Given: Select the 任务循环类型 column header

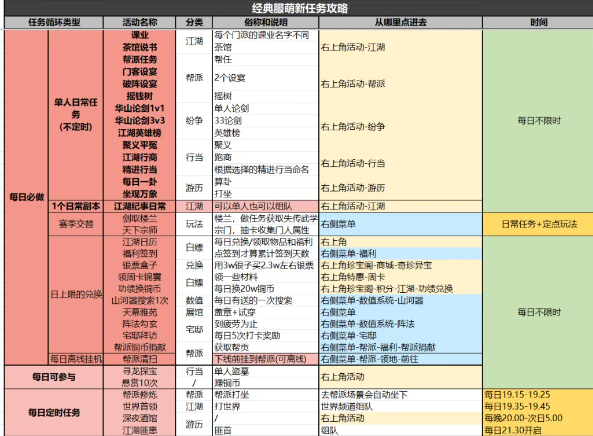Looking at the screenshot, I should coord(54,22).
